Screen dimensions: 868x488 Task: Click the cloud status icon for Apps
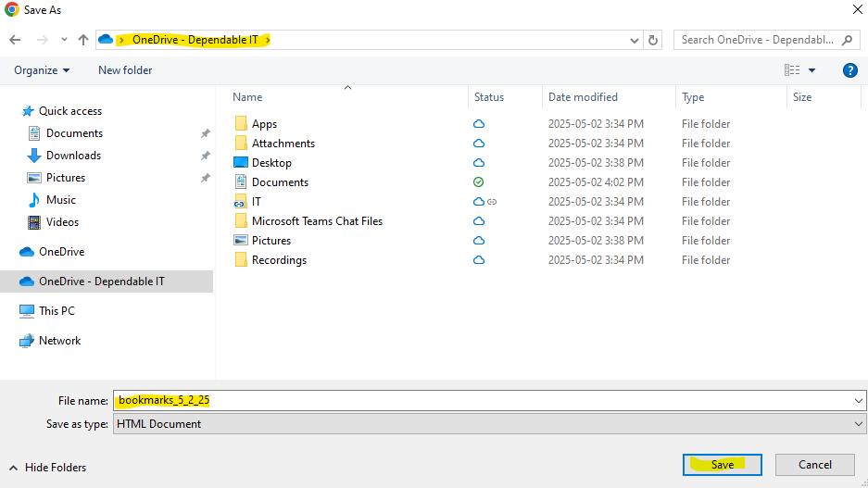pos(479,124)
